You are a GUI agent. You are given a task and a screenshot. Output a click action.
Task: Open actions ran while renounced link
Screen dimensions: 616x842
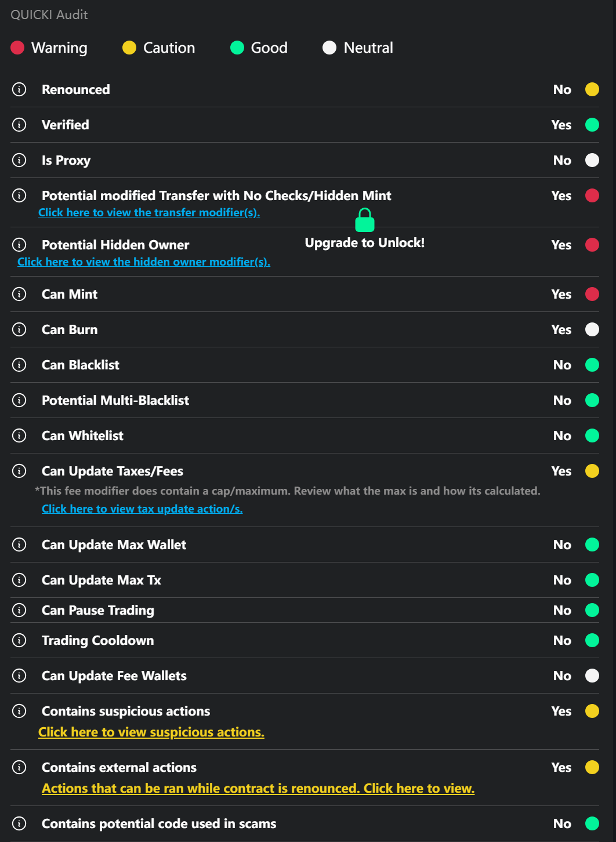point(258,789)
